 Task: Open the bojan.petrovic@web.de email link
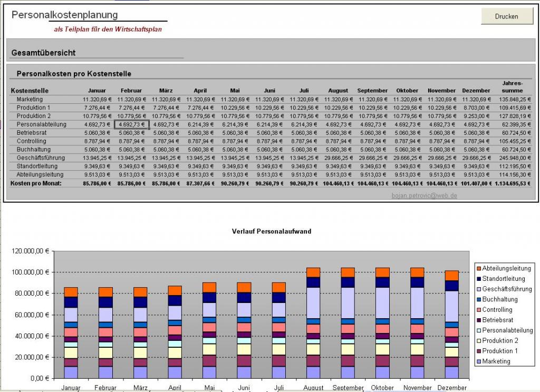click(424, 195)
